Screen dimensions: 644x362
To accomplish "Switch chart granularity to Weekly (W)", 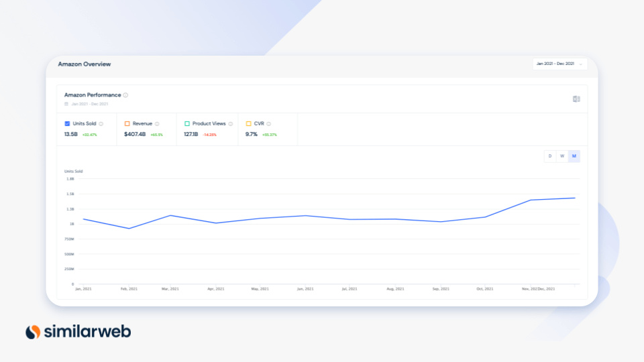I will (562, 156).
